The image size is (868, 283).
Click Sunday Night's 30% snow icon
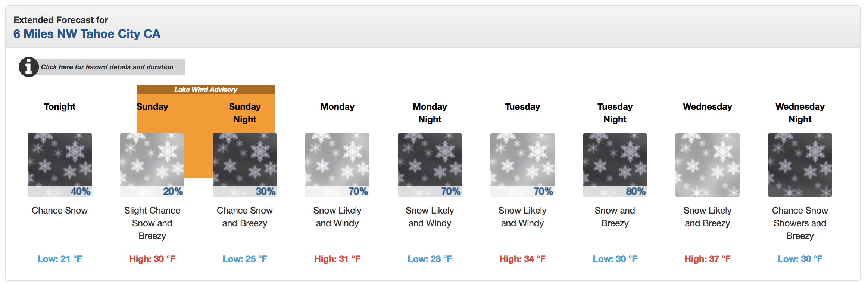(x=245, y=165)
